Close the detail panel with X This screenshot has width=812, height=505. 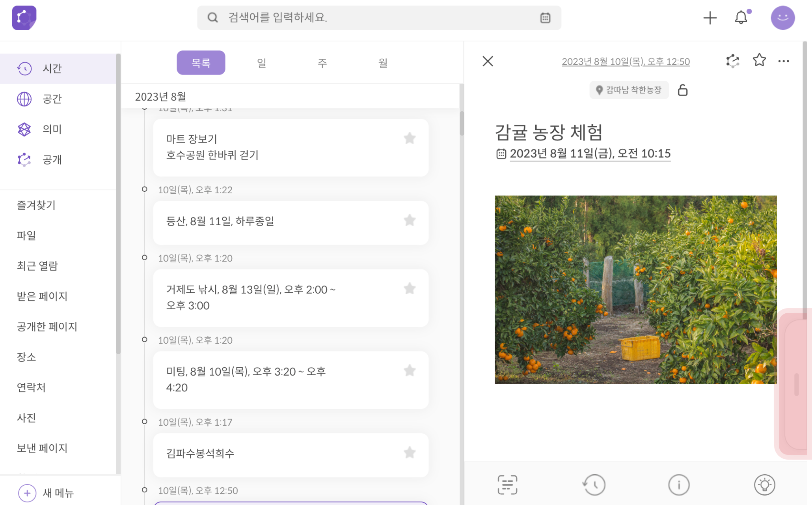[488, 61]
